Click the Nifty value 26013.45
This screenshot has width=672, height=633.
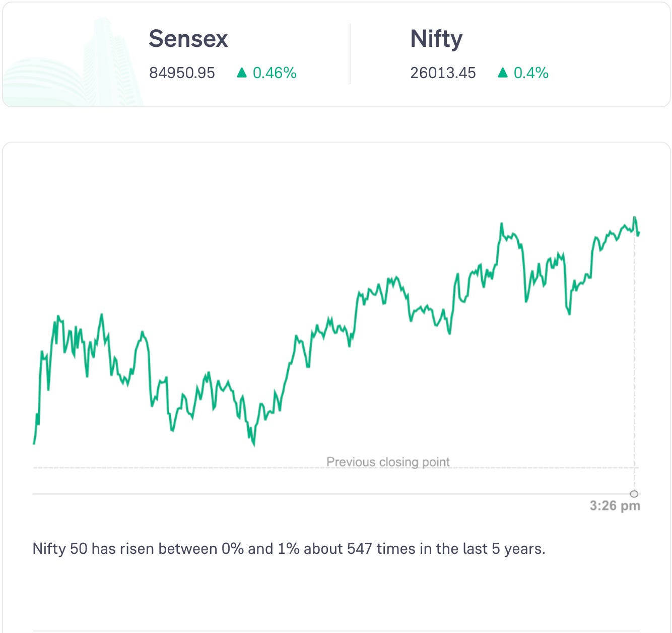click(x=443, y=73)
